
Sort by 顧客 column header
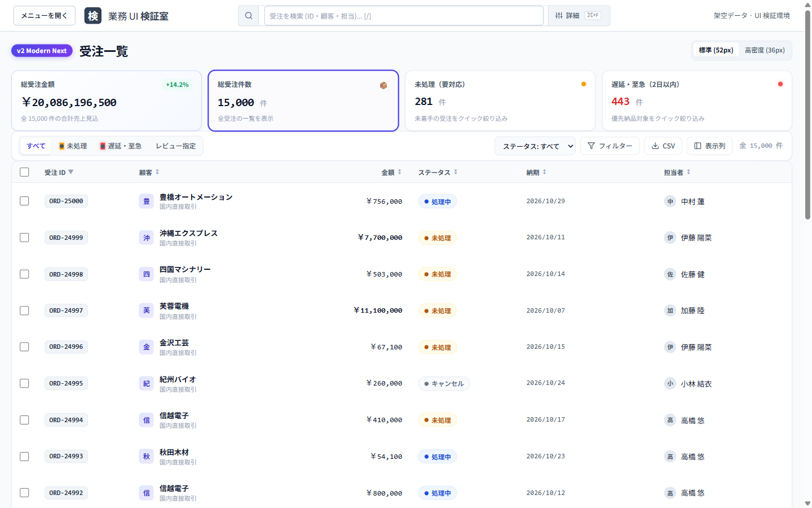click(149, 172)
